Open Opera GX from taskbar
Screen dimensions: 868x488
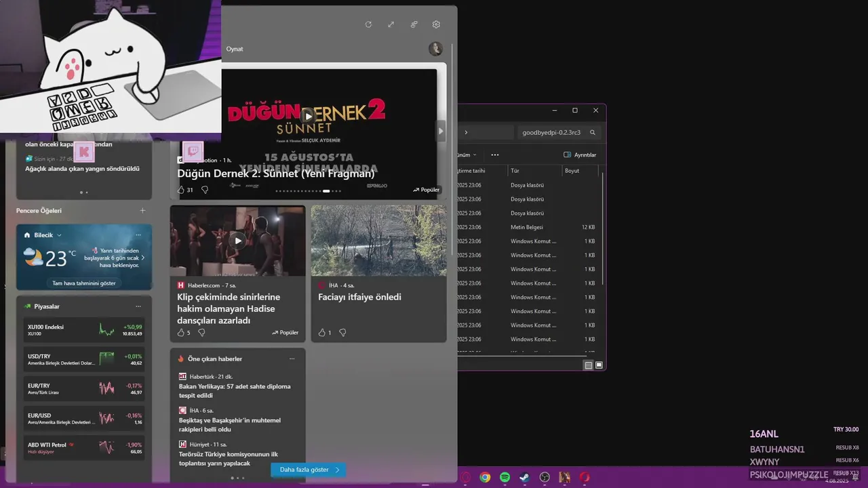click(465, 477)
